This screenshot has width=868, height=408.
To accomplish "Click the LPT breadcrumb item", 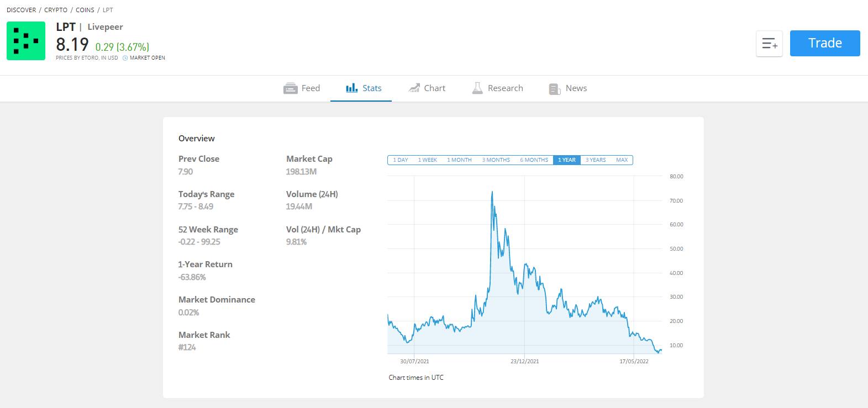I will pos(108,10).
